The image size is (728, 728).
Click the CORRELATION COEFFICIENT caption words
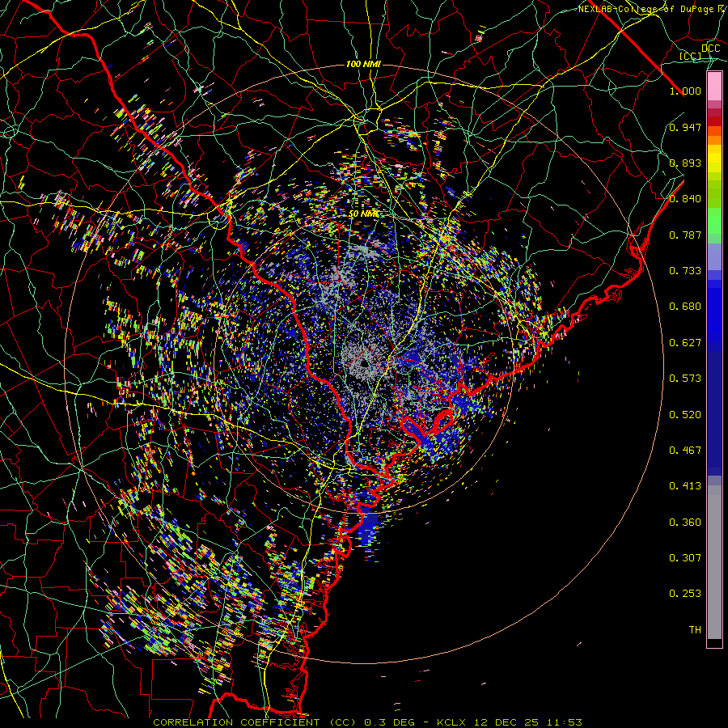click(236, 722)
